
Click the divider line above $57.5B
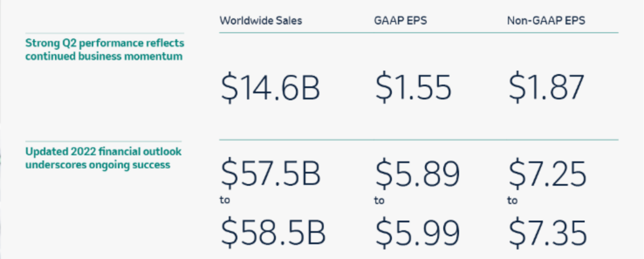coord(417,140)
